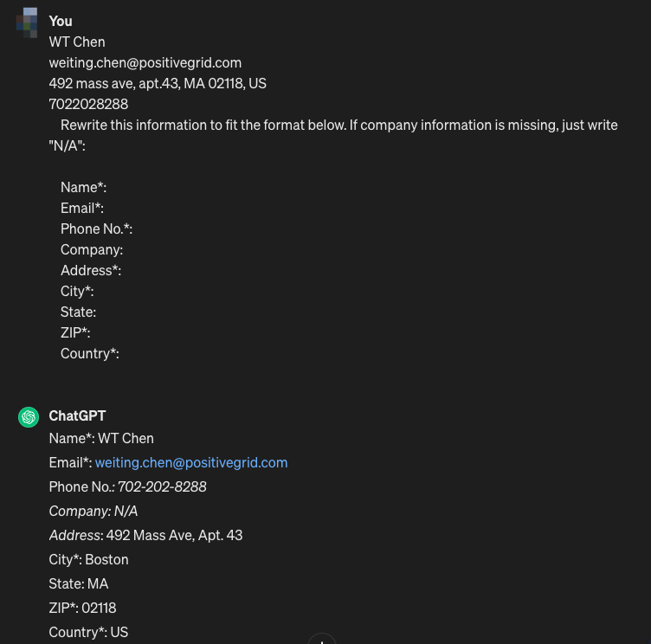Click the "Country*: US" response line
Image resolution: width=651 pixels, height=644 pixels.
click(88, 633)
